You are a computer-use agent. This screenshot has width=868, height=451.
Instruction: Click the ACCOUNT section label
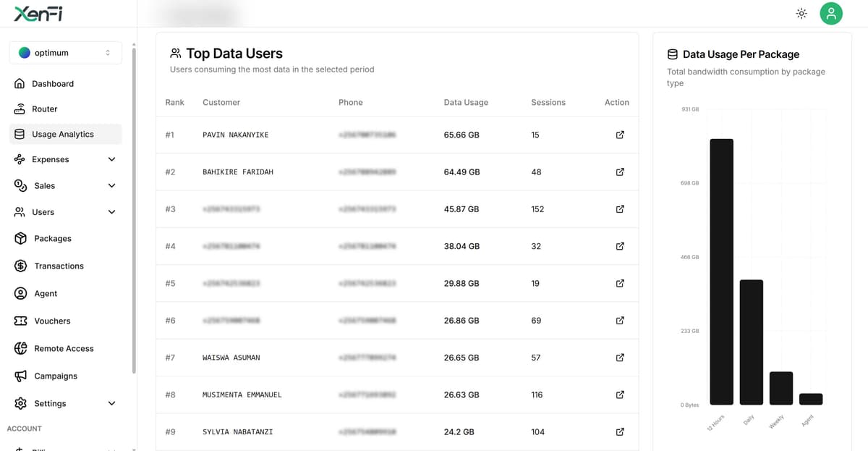tap(25, 429)
